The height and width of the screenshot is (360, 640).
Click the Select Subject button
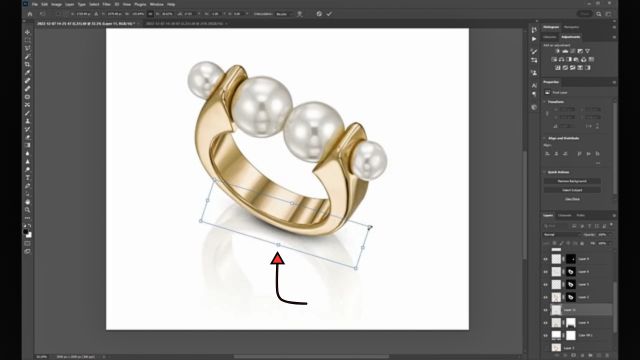572,190
